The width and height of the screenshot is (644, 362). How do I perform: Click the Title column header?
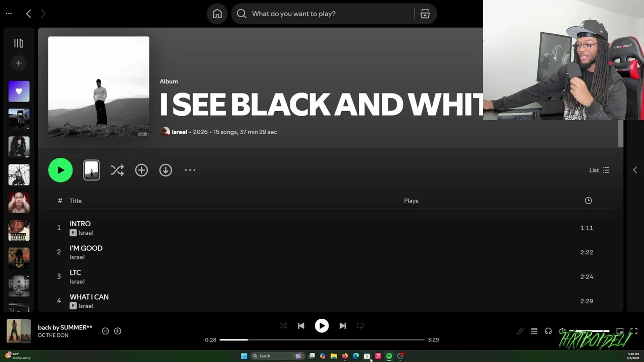(x=75, y=201)
